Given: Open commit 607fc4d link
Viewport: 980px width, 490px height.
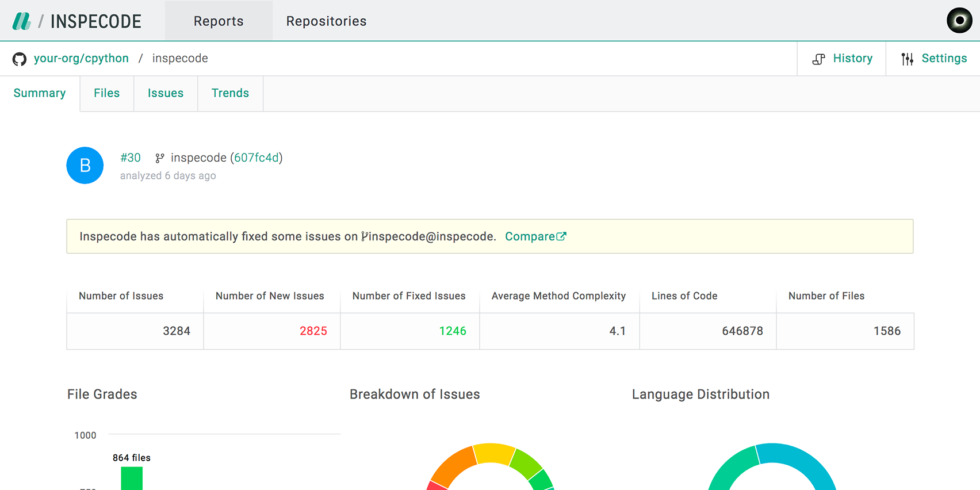Looking at the screenshot, I should coord(257,158).
